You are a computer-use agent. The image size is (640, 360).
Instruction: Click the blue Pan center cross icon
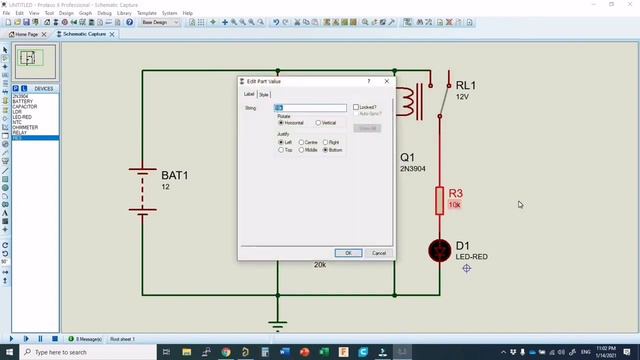pos(224,22)
